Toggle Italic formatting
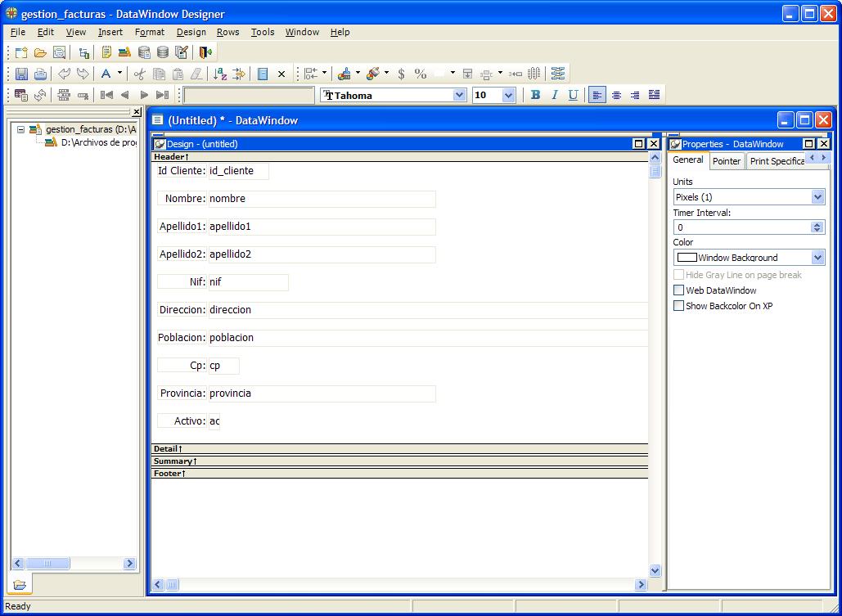The height and width of the screenshot is (616, 842). point(554,95)
